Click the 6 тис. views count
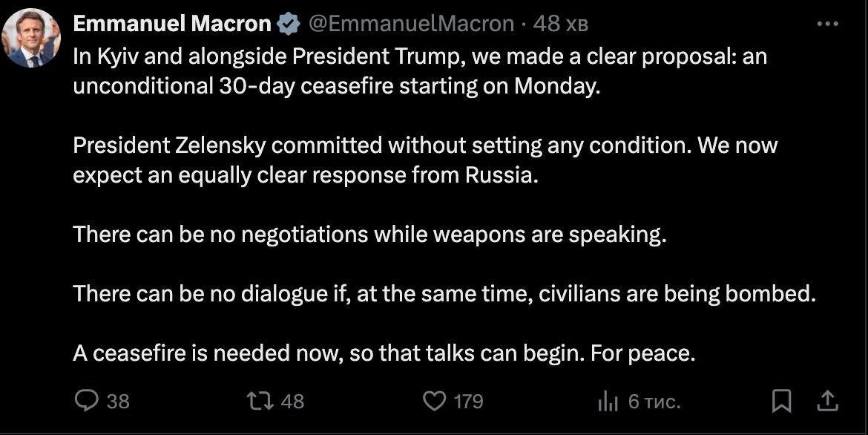 (x=654, y=402)
